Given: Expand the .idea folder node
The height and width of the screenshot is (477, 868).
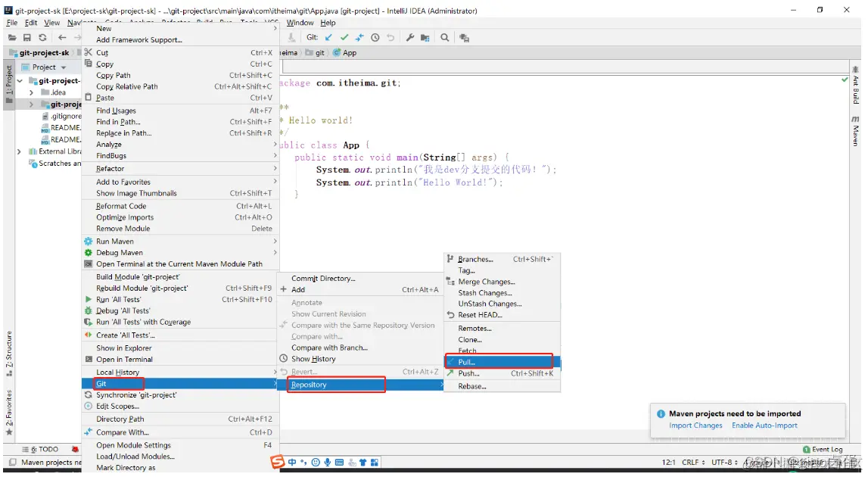Looking at the screenshot, I should tap(31, 92).
